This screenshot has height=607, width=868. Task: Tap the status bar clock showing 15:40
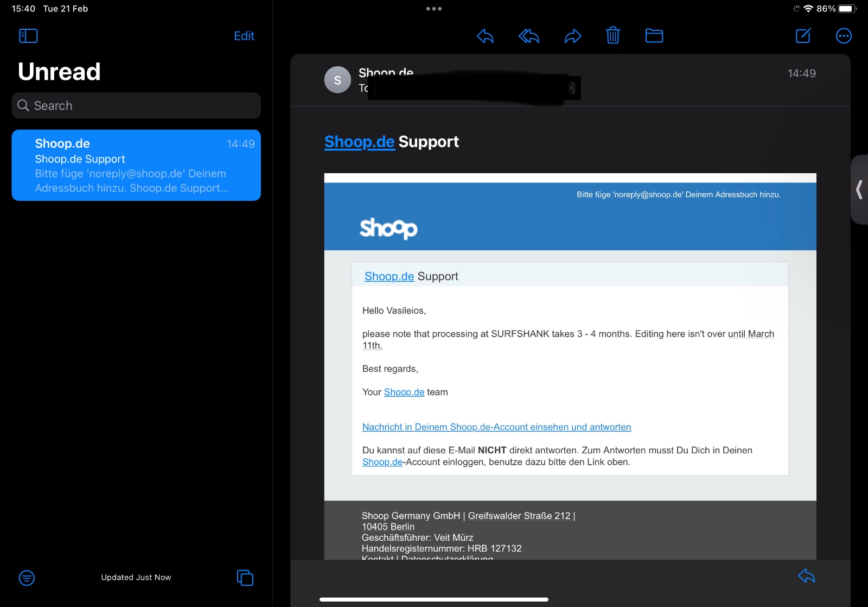23,9
